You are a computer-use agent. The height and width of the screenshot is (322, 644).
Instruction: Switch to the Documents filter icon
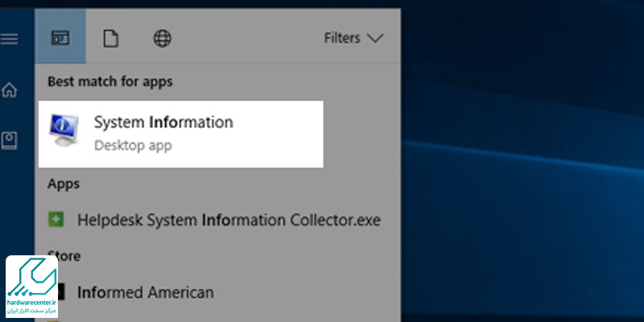tap(110, 39)
